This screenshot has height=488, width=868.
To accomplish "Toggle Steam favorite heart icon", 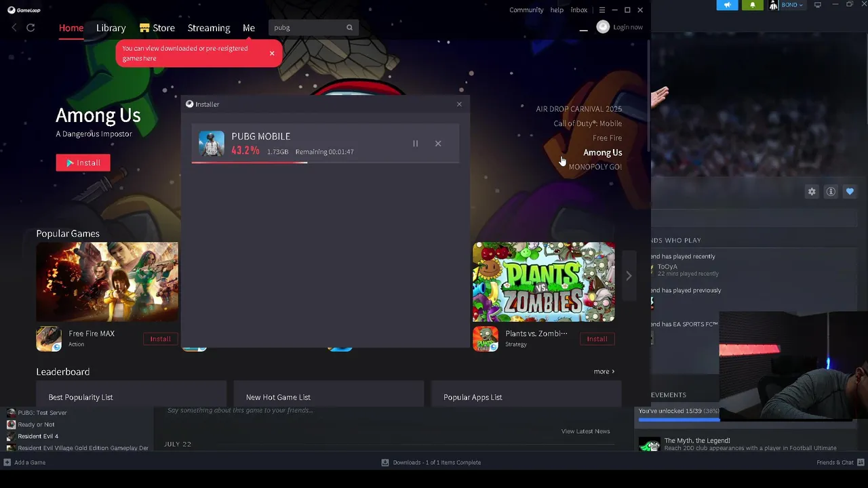I will click(x=850, y=192).
